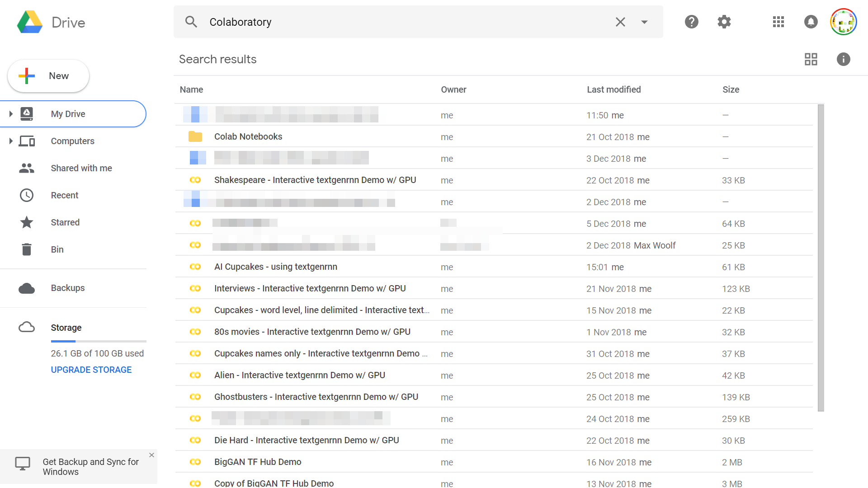The image size is (868, 488).
Task: Click Max Woolf in Last modified column
Action: pyautogui.click(x=655, y=245)
